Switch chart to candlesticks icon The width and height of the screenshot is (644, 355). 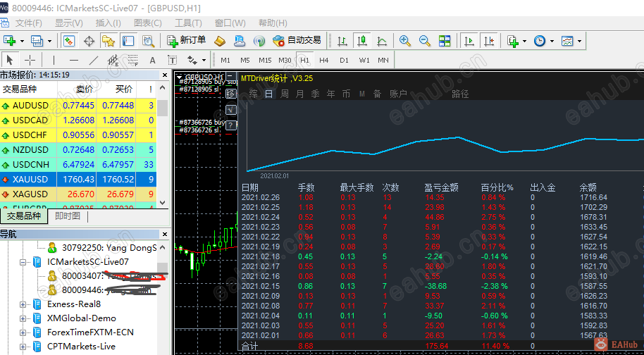coord(362,41)
